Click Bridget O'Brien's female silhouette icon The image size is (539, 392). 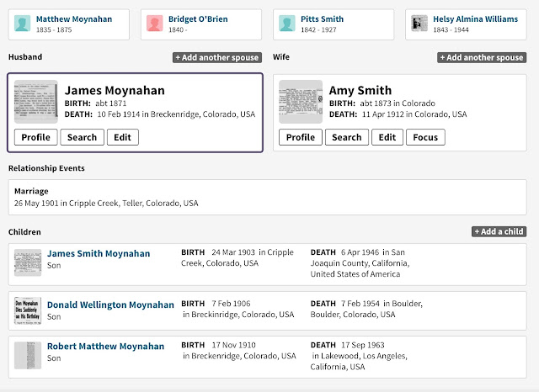coord(154,24)
